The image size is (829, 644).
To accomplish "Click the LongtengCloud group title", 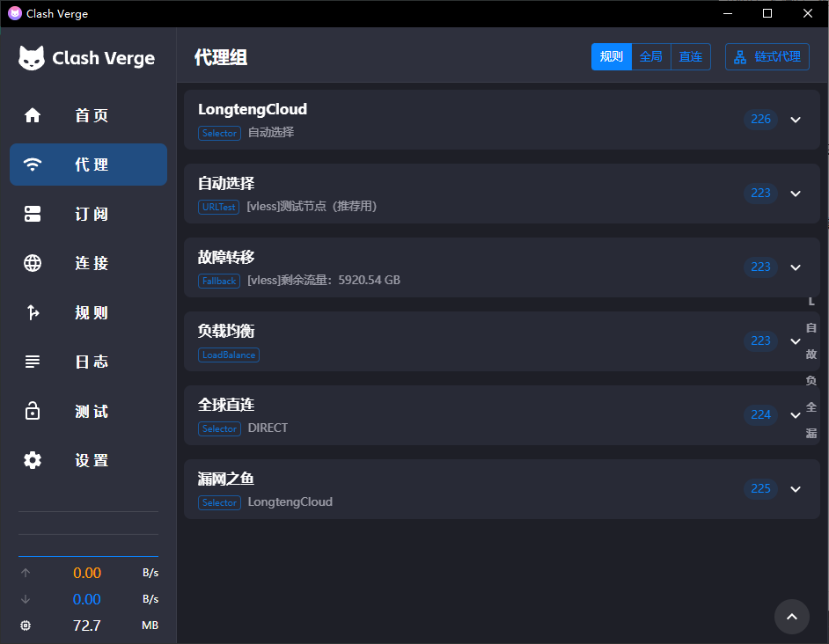I will point(253,109).
